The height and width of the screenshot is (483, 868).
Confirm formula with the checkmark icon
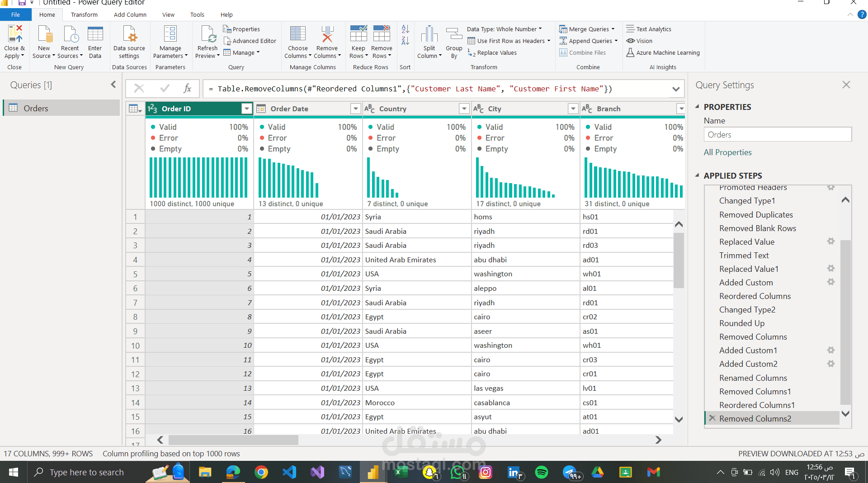coord(165,89)
